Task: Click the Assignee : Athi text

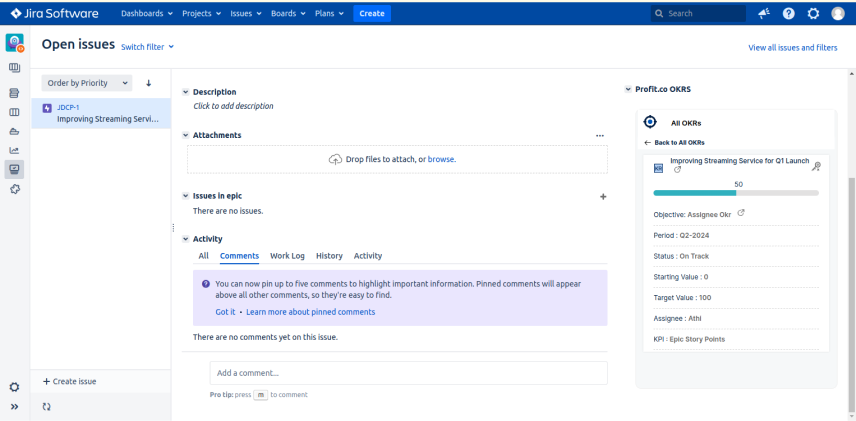Action: [x=677, y=318]
